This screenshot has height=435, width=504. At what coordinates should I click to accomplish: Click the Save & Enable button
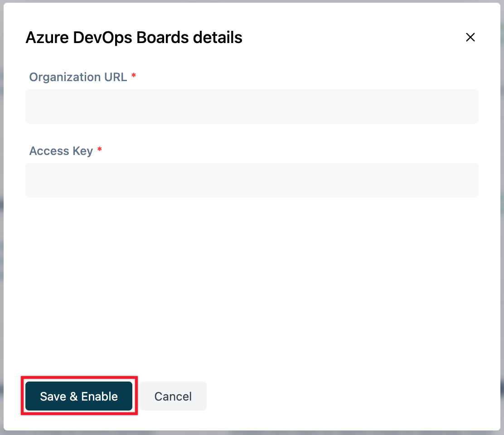(79, 396)
